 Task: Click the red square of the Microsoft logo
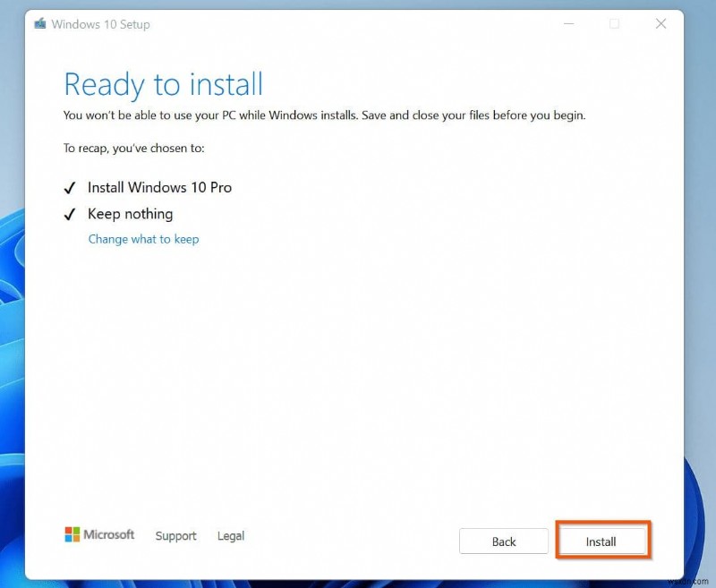[68, 530]
